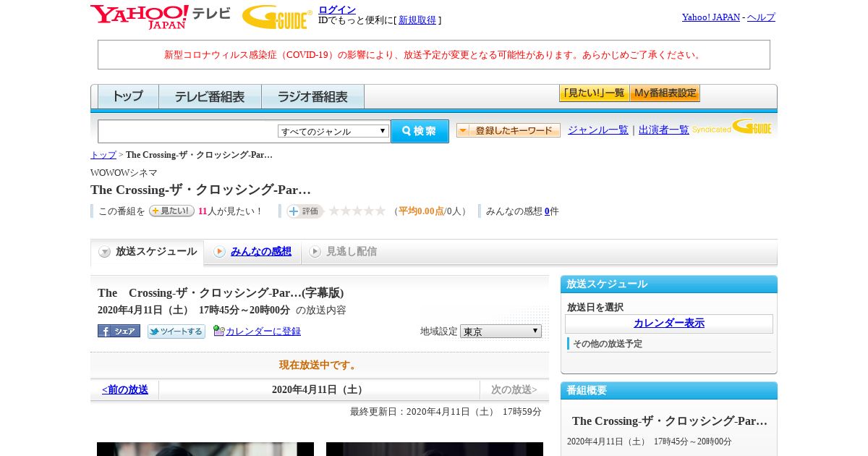This screenshot has width=868, height=456.
Task: Click the COVID-19 notice text
Action: [x=434, y=55]
